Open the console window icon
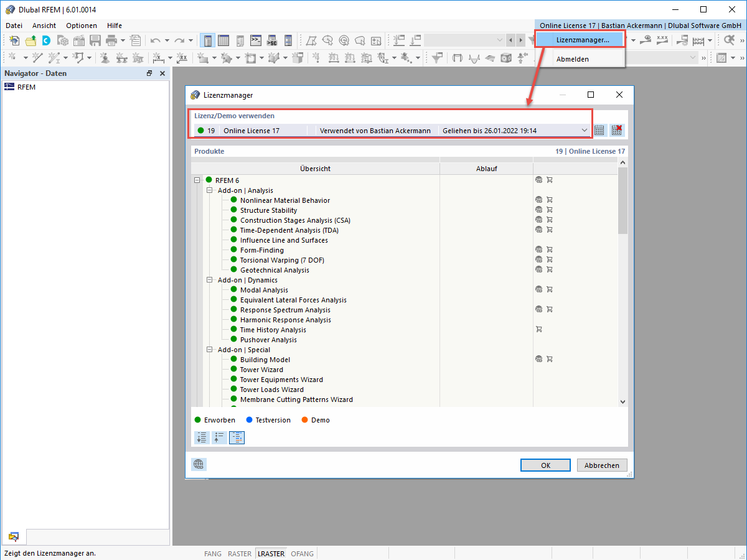The height and width of the screenshot is (560, 747). [255, 40]
